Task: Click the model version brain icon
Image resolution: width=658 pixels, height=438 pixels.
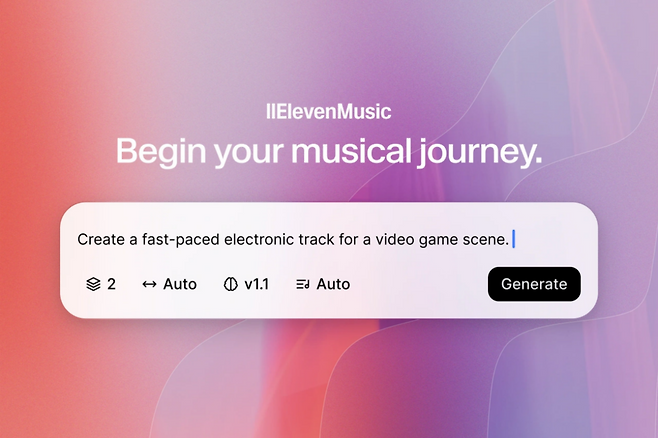Action: (x=230, y=284)
